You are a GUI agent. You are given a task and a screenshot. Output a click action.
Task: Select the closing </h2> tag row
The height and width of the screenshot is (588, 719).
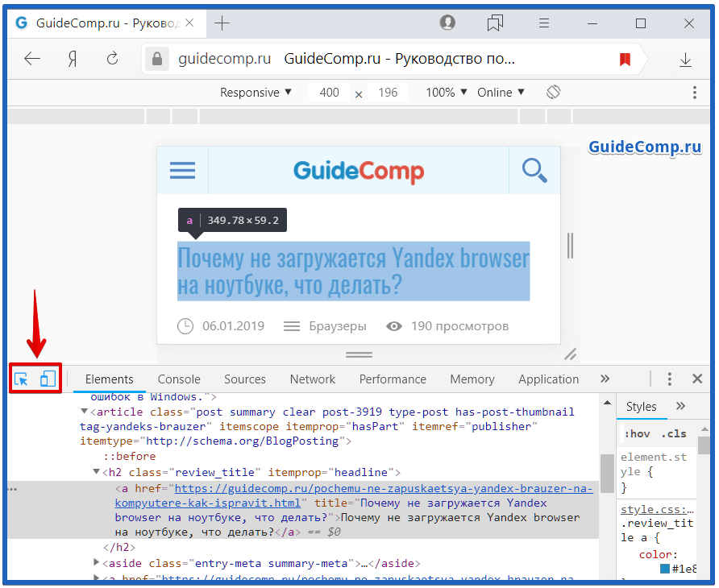point(119,547)
